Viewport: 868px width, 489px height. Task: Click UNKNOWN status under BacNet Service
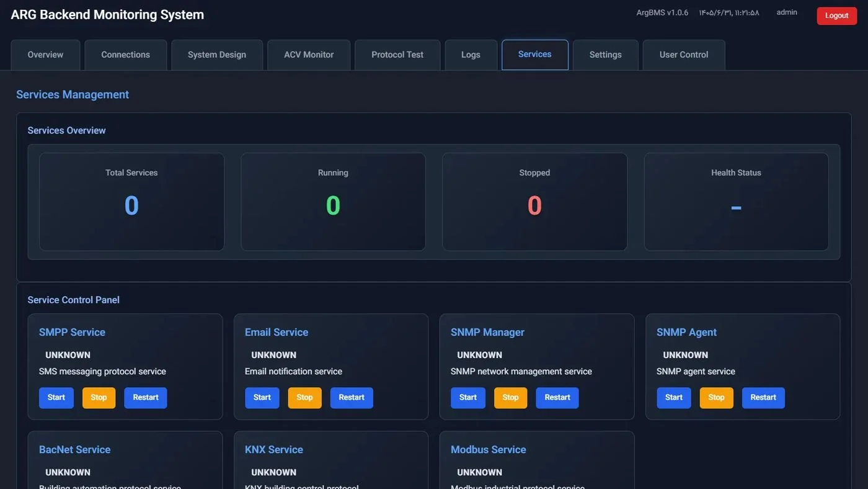pyautogui.click(x=68, y=472)
